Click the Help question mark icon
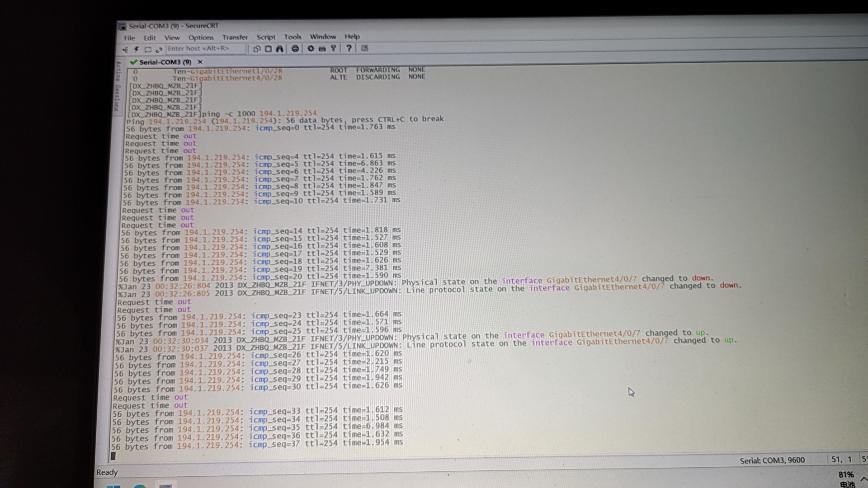Screen dimensions: 868x488 [x=349, y=48]
